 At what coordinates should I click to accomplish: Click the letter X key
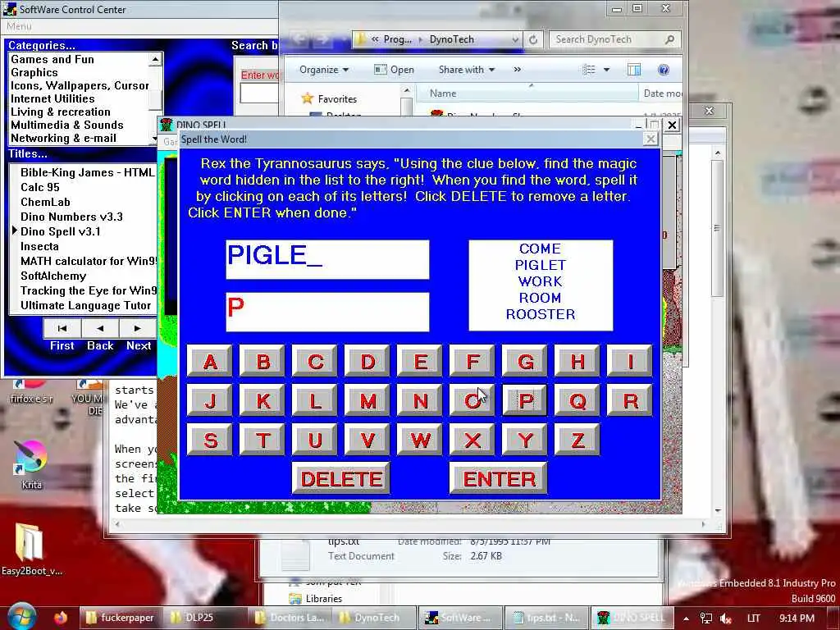pos(472,440)
